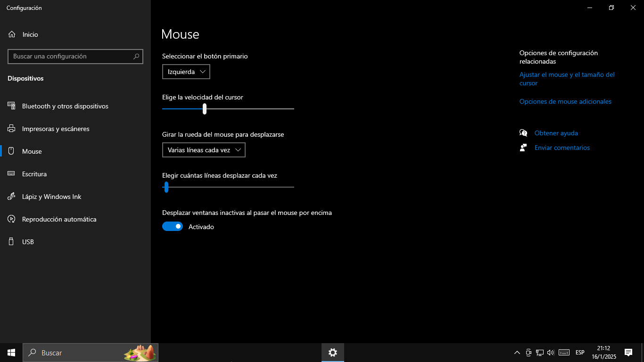Click the Inicio home icon
The height and width of the screenshot is (362, 644).
click(12, 34)
